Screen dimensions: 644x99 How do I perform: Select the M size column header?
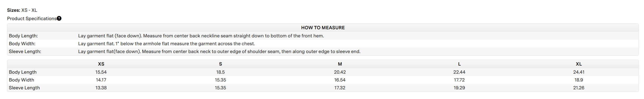coord(340,64)
